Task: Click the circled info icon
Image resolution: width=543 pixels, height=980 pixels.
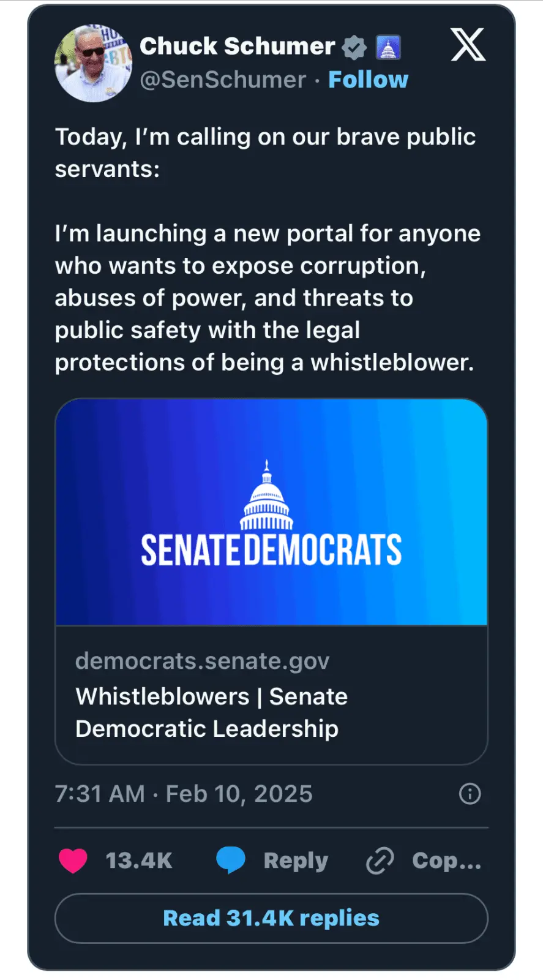Action: tap(470, 794)
